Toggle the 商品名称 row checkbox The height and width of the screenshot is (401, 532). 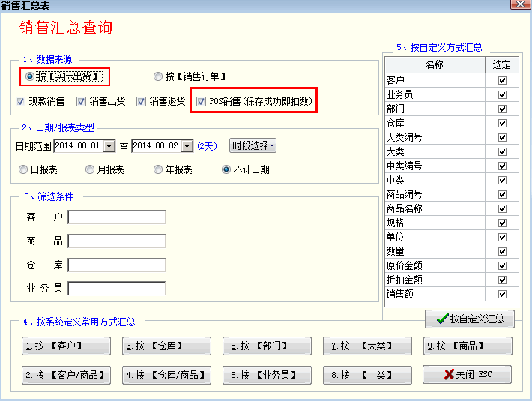point(502,208)
